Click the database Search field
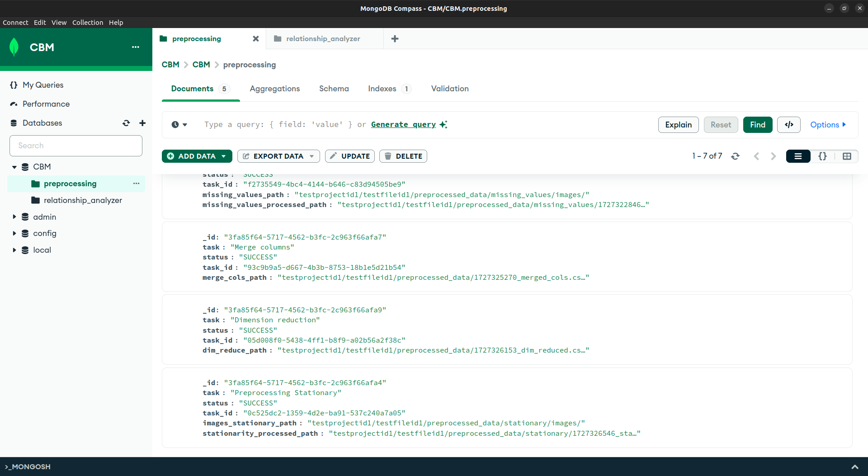Image resolution: width=868 pixels, height=476 pixels. pos(76,146)
